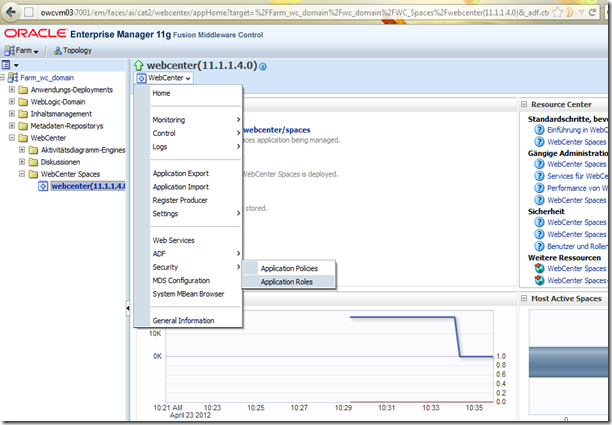This screenshot has width=612, height=425.
Task: Choose Home from WebCenter menu
Action: (x=161, y=93)
